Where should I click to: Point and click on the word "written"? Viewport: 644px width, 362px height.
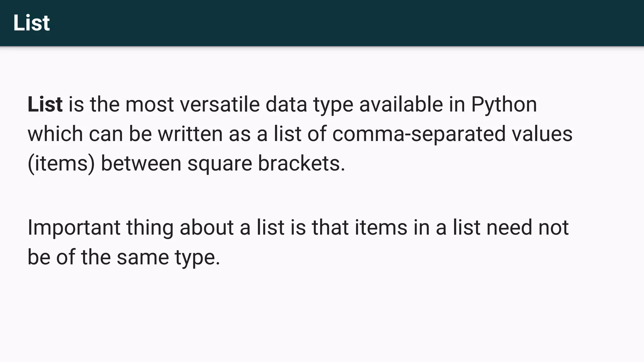pos(190,134)
